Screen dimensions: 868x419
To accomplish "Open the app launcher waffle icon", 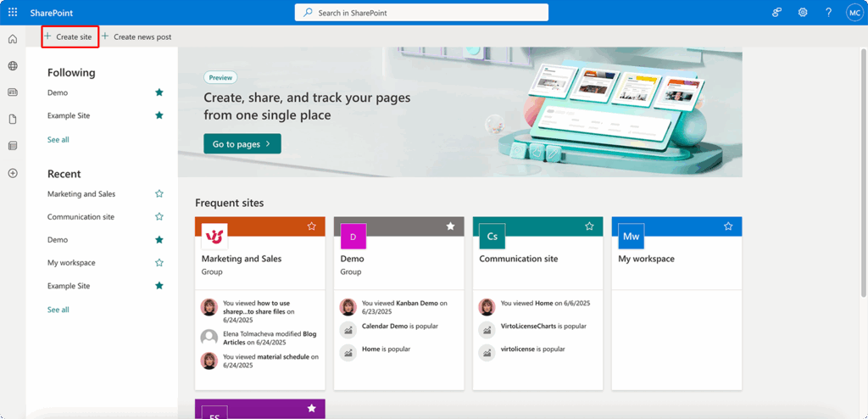I will coord(13,12).
